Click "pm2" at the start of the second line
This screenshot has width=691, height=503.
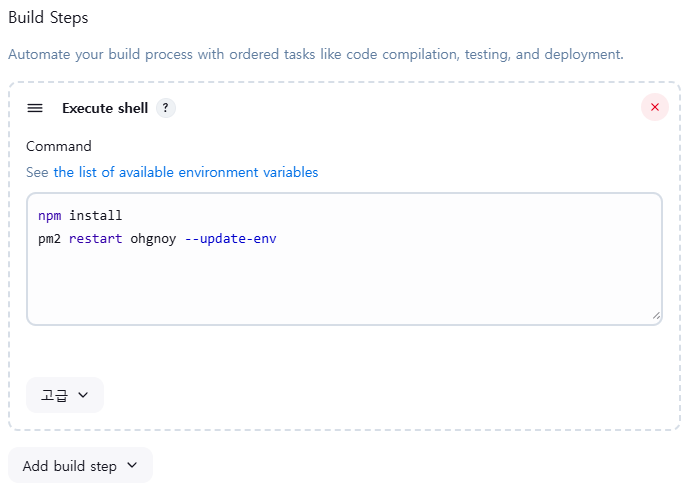49,240
